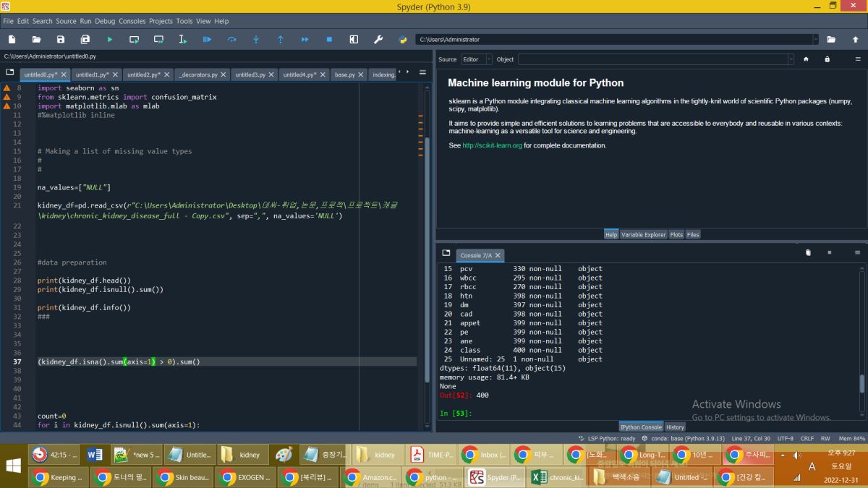Viewport: 868px width, 488px height.
Task: Maximize current pane icon
Action: click(354, 39)
